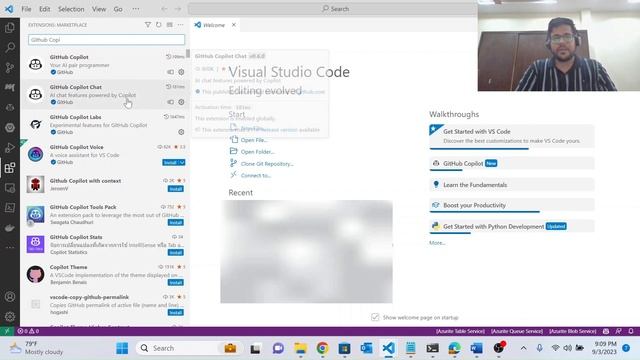Image resolution: width=640 pixels, height=360 pixels.
Task: Expand the menu bar overflow ellipsis
Action: click(x=136, y=9)
